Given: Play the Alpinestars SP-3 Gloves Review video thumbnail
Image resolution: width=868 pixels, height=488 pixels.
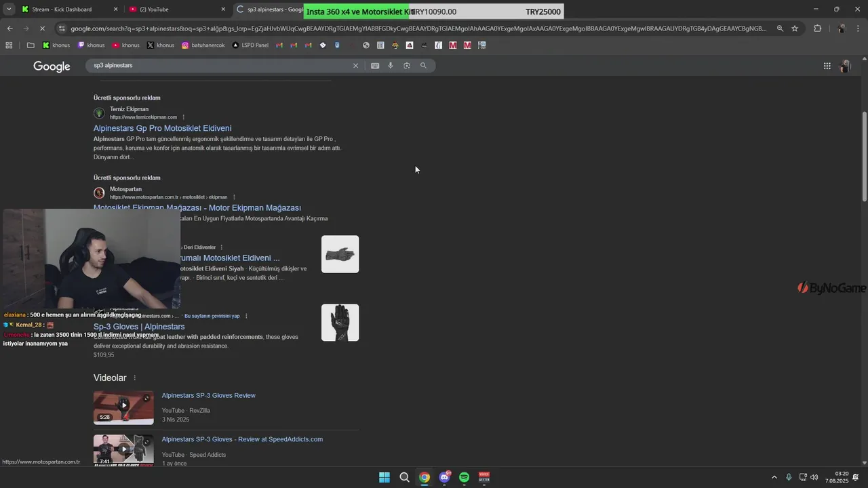Looking at the screenshot, I should click(x=123, y=407).
